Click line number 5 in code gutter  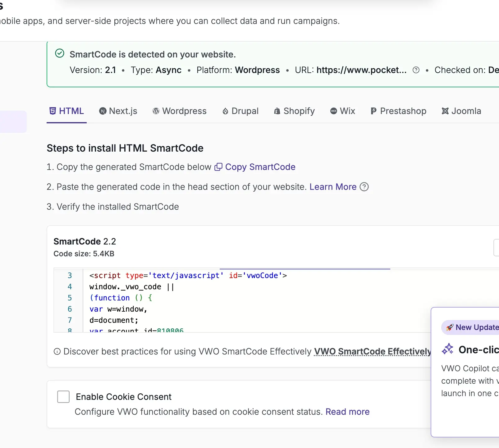70,298
